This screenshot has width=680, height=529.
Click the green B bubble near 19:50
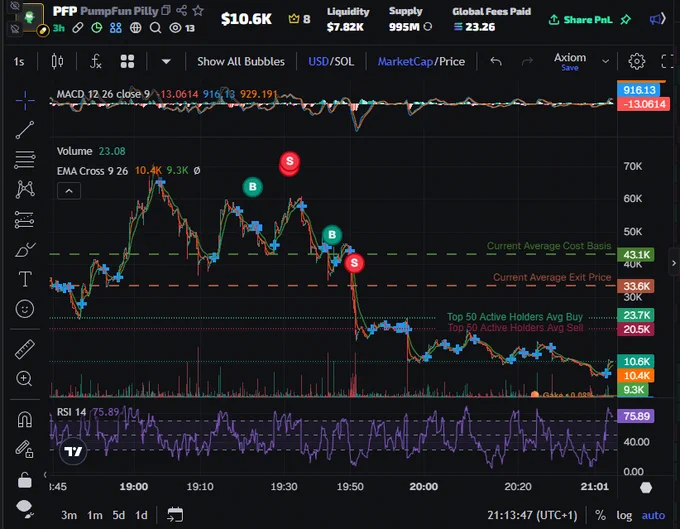pos(332,235)
